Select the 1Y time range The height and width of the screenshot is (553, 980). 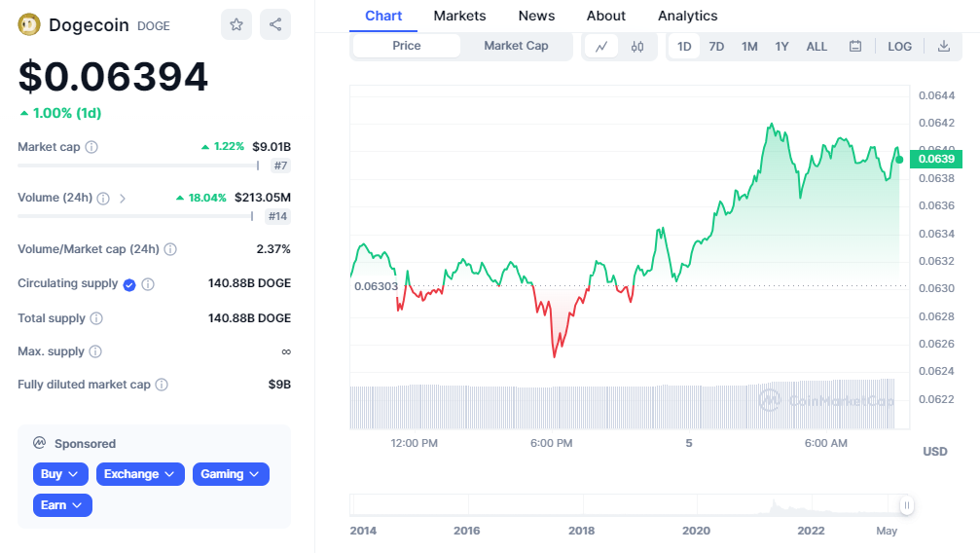pyautogui.click(x=781, y=47)
